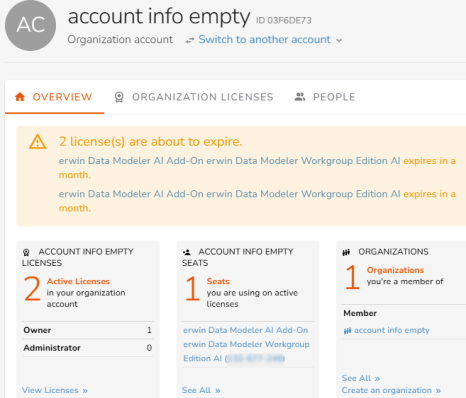The width and height of the screenshot is (466, 398).
Task: Click the license expiry warning triangle icon
Action: (37, 141)
